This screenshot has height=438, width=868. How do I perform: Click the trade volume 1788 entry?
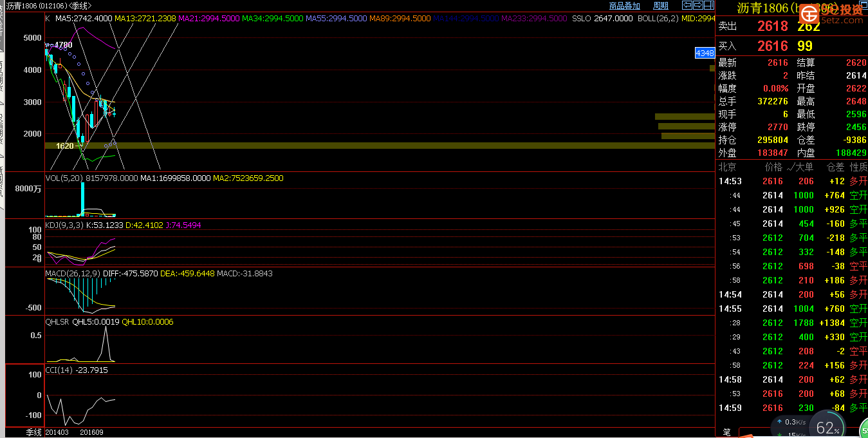click(x=804, y=323)
